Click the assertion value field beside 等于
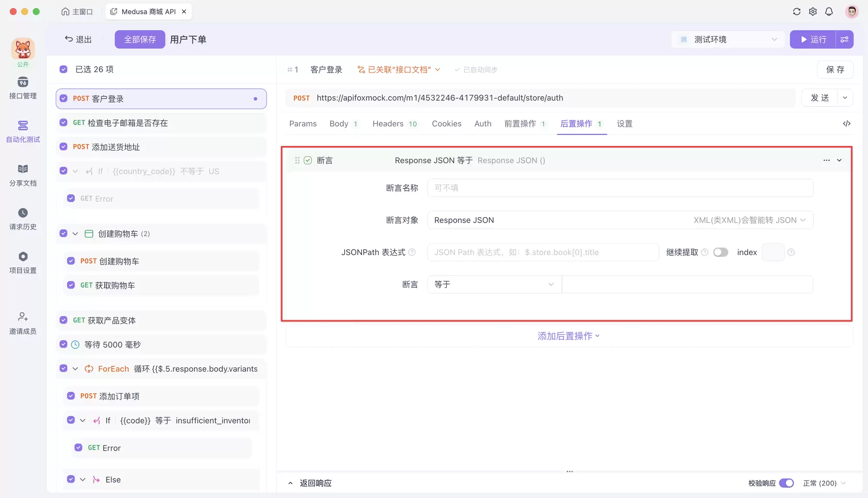The height and width of the screenshot is (498, 868). point(687,284)
